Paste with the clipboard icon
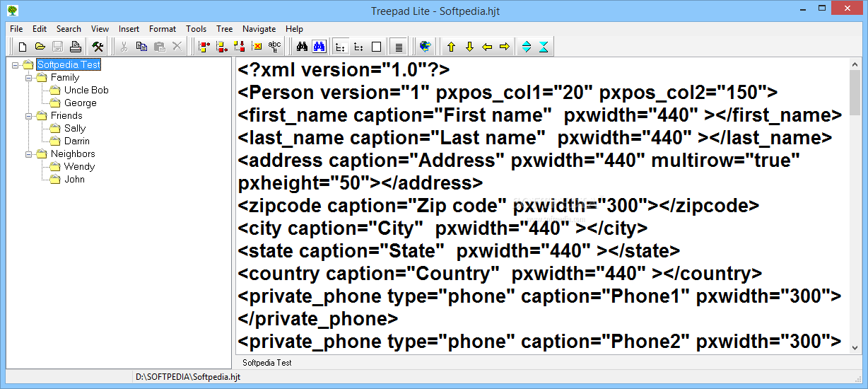Viewport: 868px width, 389px height. (x=159, y=47)
